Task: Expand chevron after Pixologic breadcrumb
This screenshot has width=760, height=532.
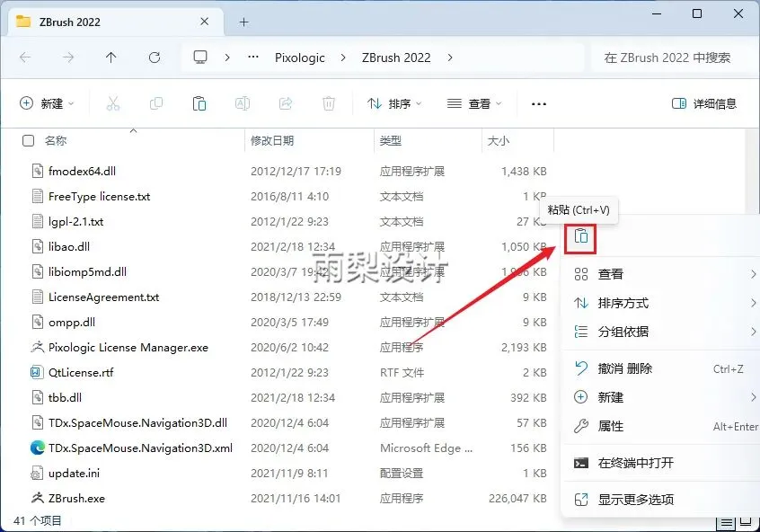Action: [x=343, y=58]
